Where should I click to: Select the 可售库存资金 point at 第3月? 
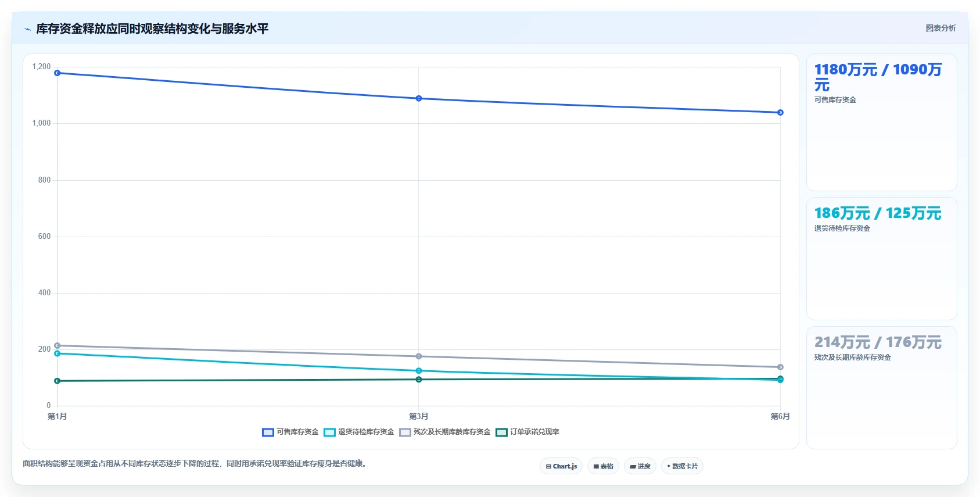419,98
